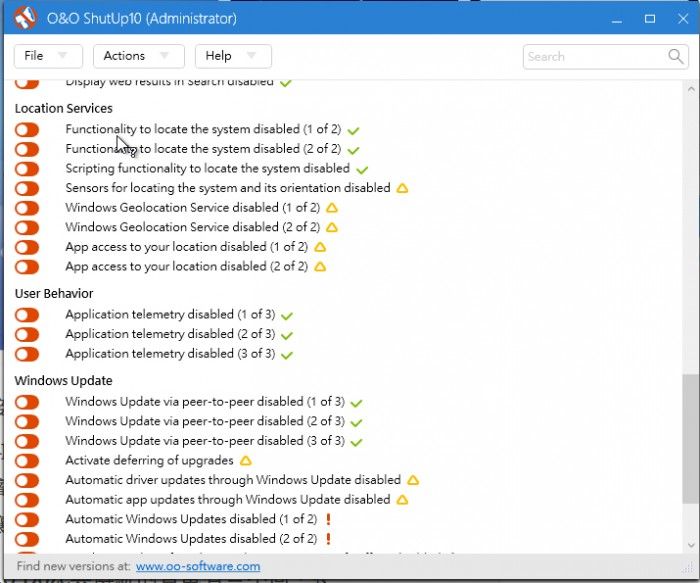The width and height of the screenshot is (700, 583).
Task: Expand the Actions dropdown menu
Action: click(x=138, y=56)
